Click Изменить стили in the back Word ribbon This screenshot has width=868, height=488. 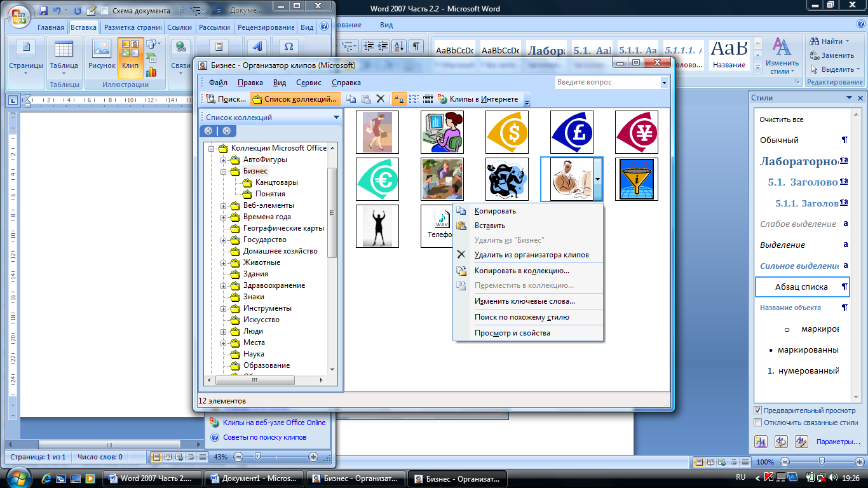[782, 55]
